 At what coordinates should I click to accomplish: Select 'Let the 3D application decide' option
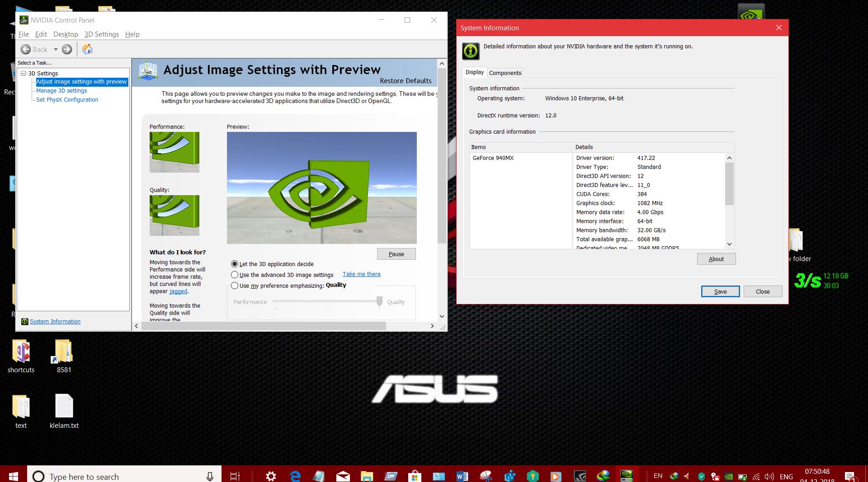[x=235, y=264]
